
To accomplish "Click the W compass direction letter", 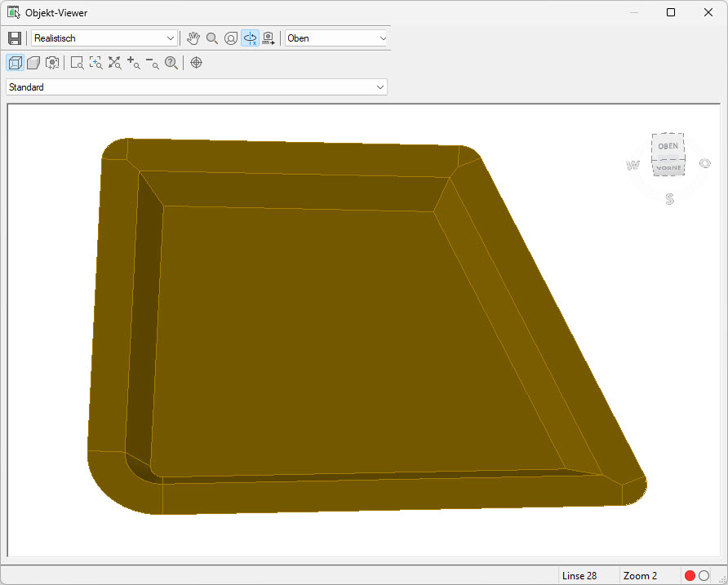I will click(x=633, y=166).
